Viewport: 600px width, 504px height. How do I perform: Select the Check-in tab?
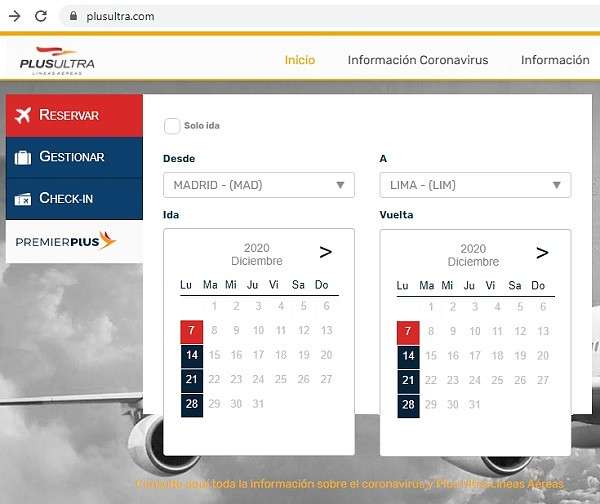(74, 199)
